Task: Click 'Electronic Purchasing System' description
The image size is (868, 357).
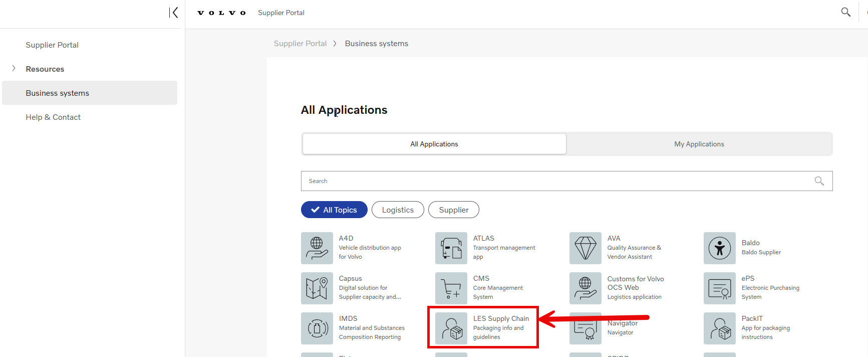Action: (x=770, y=292)
